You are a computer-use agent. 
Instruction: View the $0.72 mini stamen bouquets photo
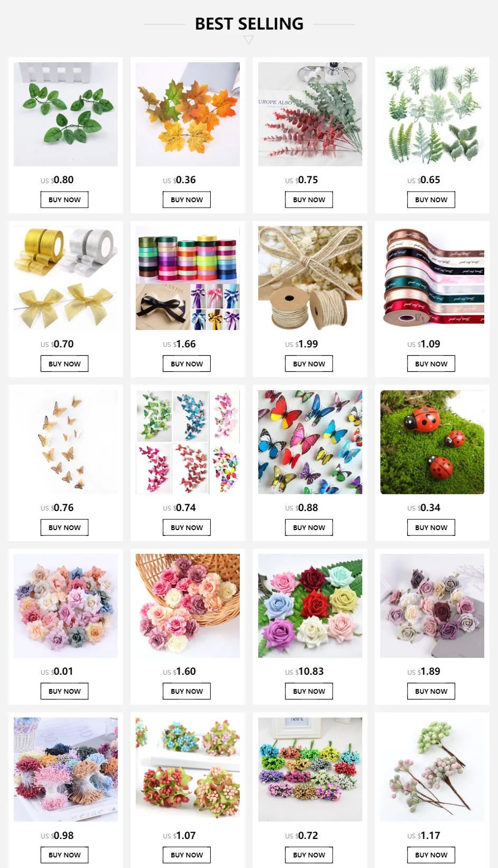coord(310,769)
